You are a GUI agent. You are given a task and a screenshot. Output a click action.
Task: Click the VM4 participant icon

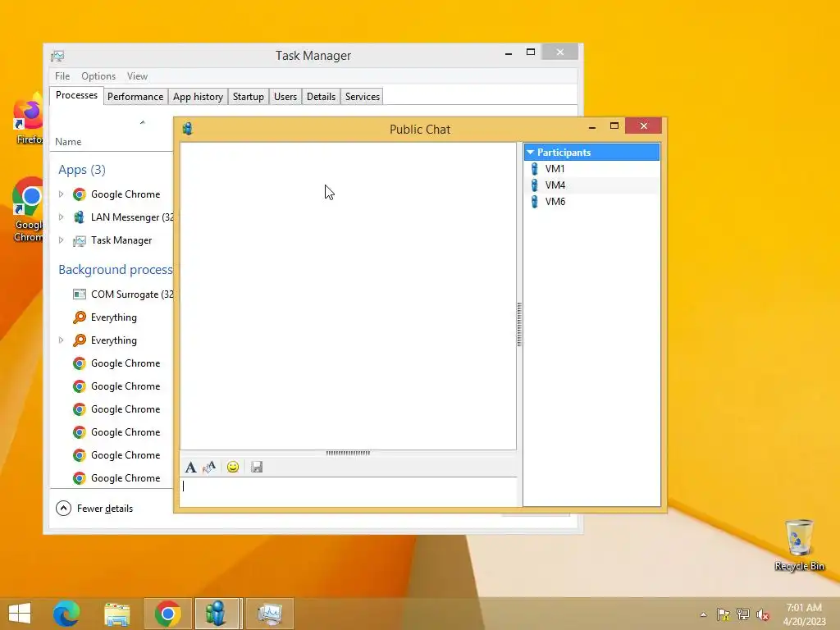point(534,185)
